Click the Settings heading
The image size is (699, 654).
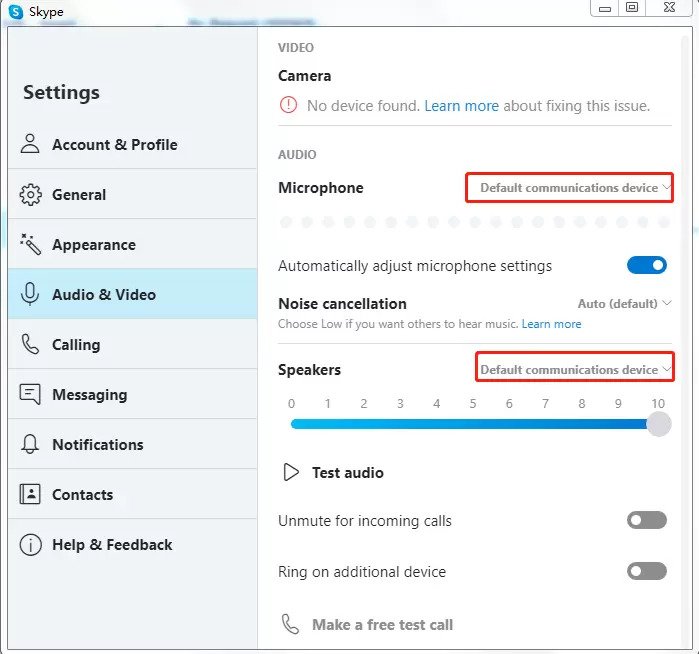(62, 92)
